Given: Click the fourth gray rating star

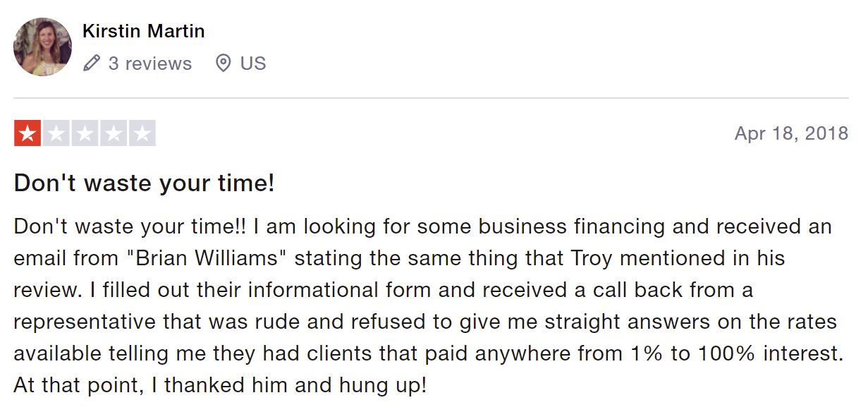Looking at the screenshot, I should point(113,133).
